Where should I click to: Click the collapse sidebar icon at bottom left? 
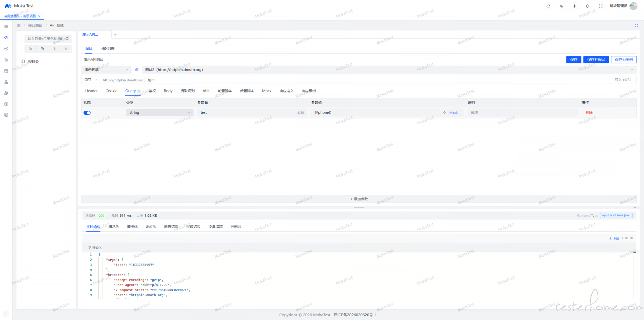(x=6, y=314)
